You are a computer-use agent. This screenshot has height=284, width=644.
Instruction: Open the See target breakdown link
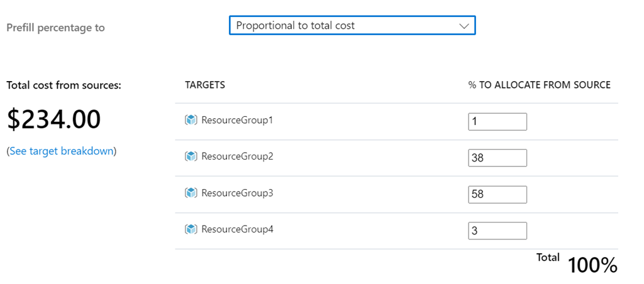click(x=62, y=151)
